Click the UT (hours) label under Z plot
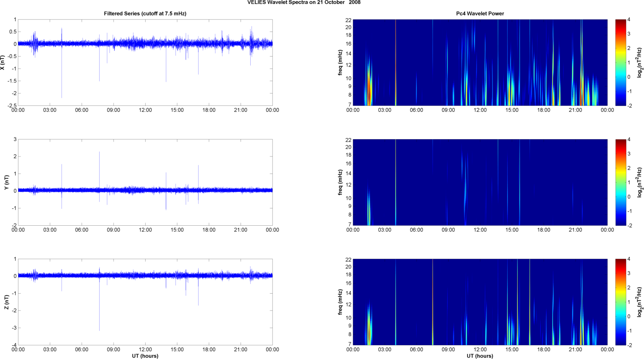 (x=145, y=356)
